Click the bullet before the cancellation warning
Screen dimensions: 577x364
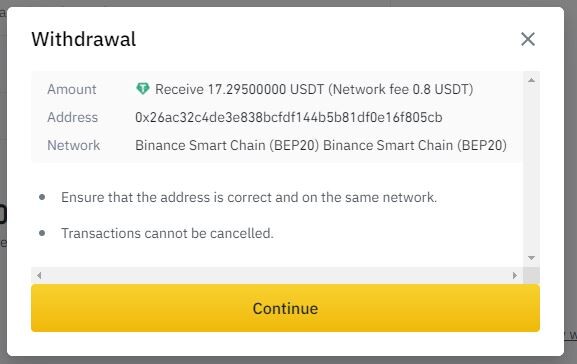(x=42, y=233)
